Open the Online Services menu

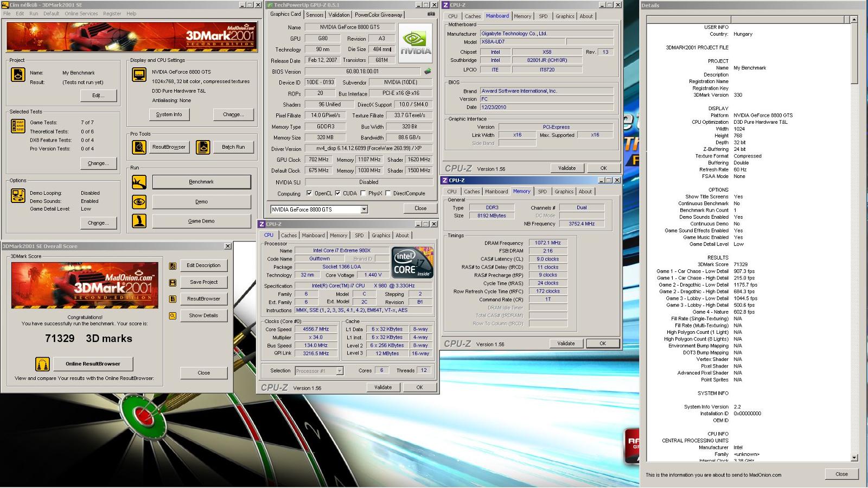[x=81, y=14]
